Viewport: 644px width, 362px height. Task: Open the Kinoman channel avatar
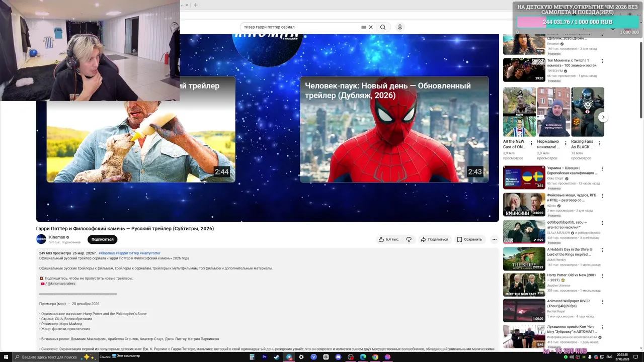pyautogui.click(x=41, y=239)
